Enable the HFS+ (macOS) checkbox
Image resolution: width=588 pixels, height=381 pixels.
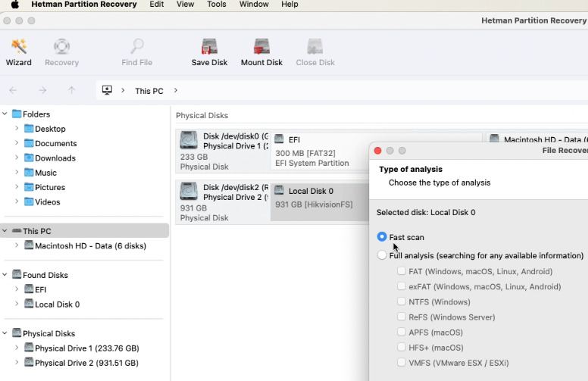click(x=402, y=347)
